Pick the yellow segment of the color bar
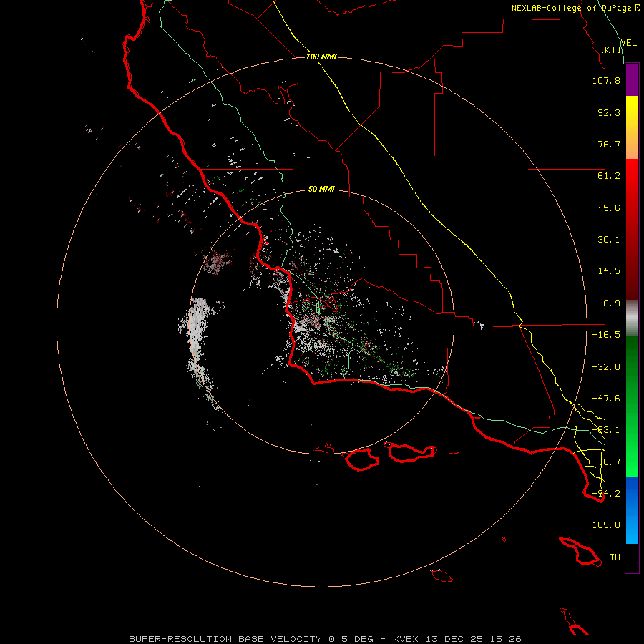This screenshot has height=644, width=644. coord(632,127)
